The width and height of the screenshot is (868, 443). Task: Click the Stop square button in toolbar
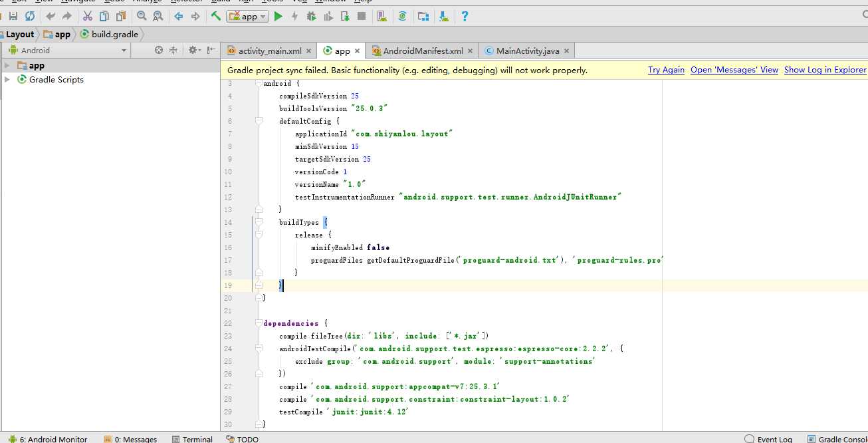pos(362,17)
